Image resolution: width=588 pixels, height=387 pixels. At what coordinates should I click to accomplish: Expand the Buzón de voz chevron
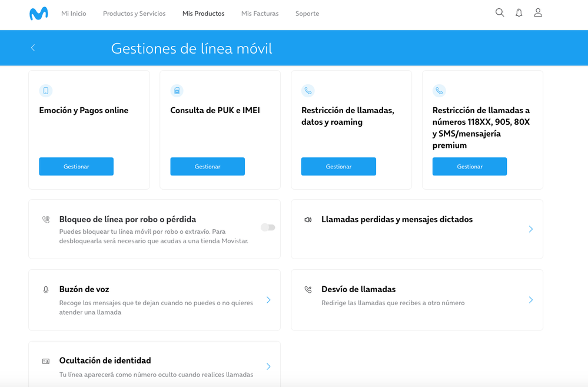click(x=268, y=300)
